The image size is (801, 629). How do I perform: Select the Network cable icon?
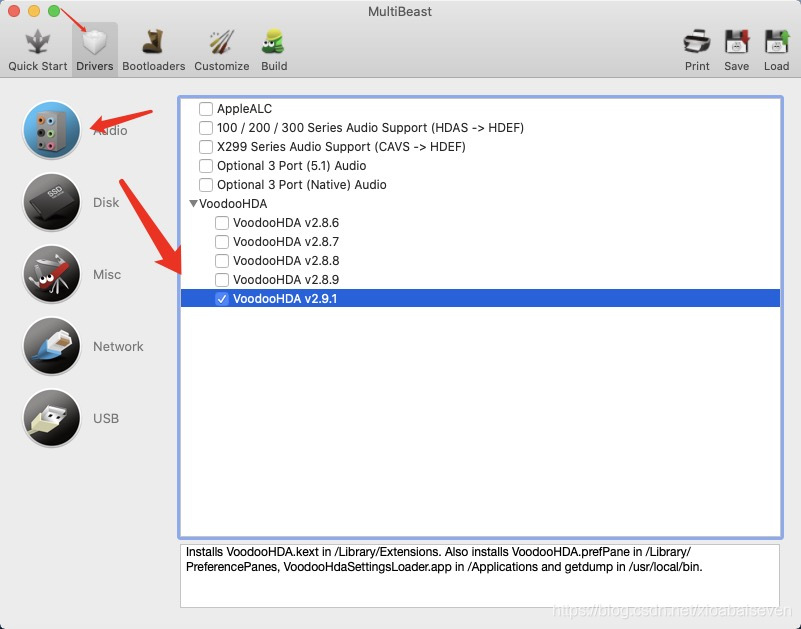[52, 346]
